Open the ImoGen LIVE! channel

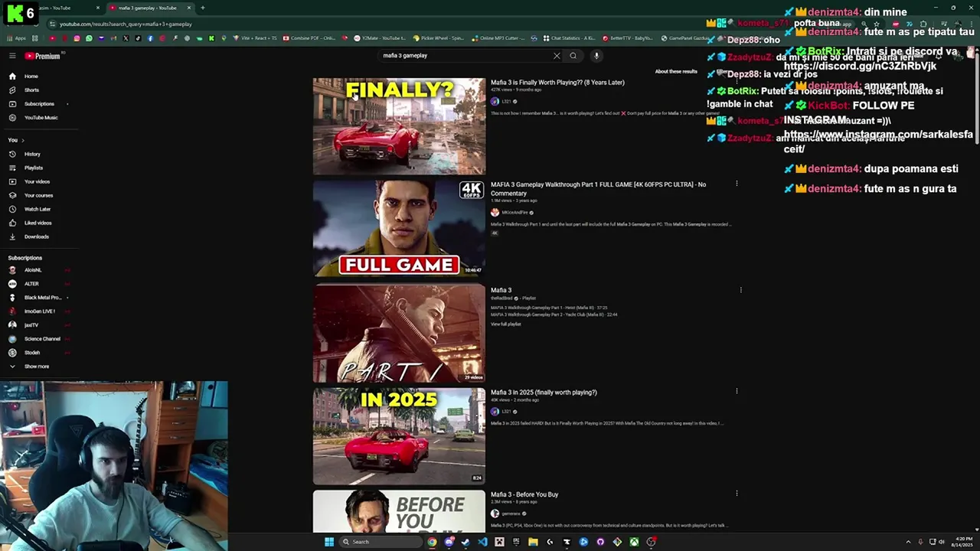(40, 311)
